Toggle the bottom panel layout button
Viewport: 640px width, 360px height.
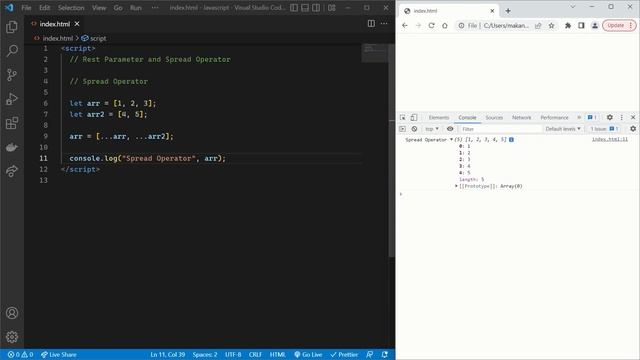pos(305,8)
